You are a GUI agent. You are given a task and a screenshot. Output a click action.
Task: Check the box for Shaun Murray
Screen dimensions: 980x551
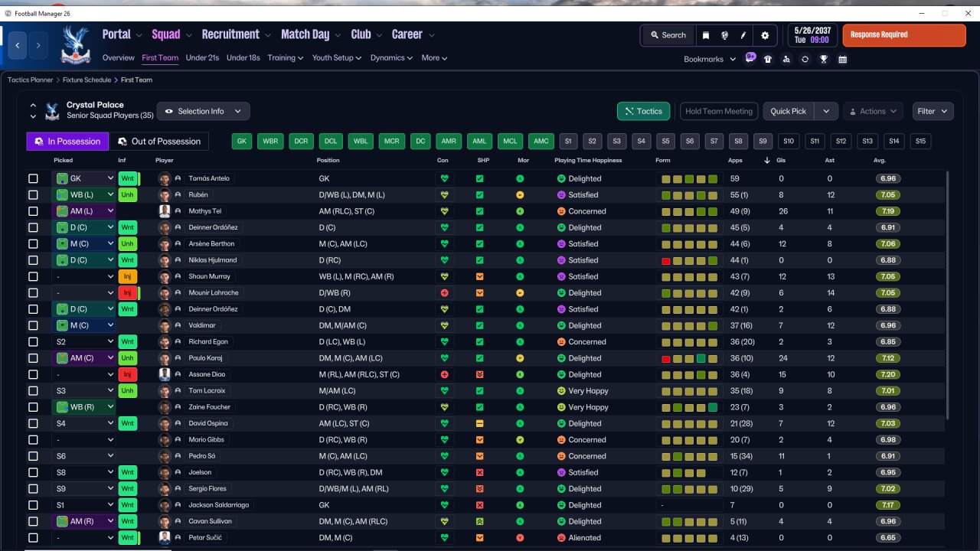(33, 276)
